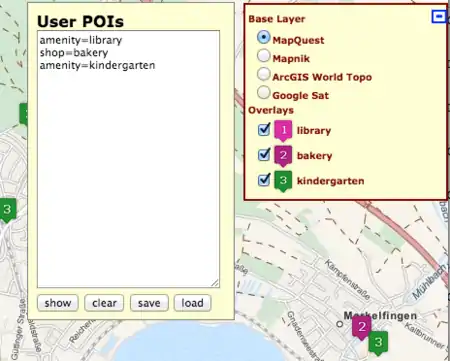The image size is (450, 361).
Task: Click the kindergarten marker 3 at left map edge
Action: point(7,210)
